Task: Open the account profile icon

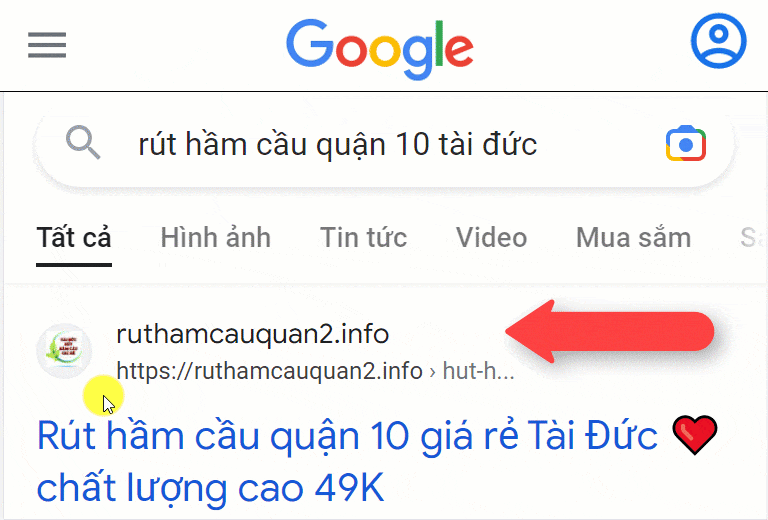Action: click(719, 41)
